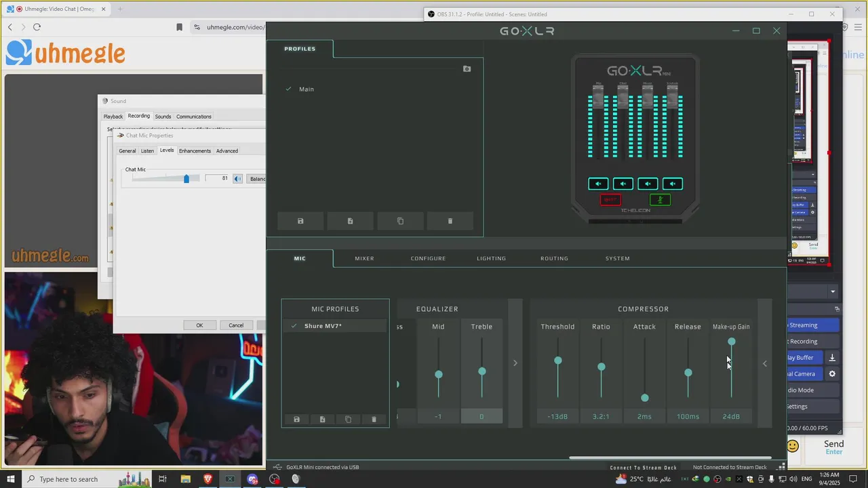Expand equalizer with right chevron
Image resolution: width=868 pixels, height=488 pixels.
(x=515, y=363)
